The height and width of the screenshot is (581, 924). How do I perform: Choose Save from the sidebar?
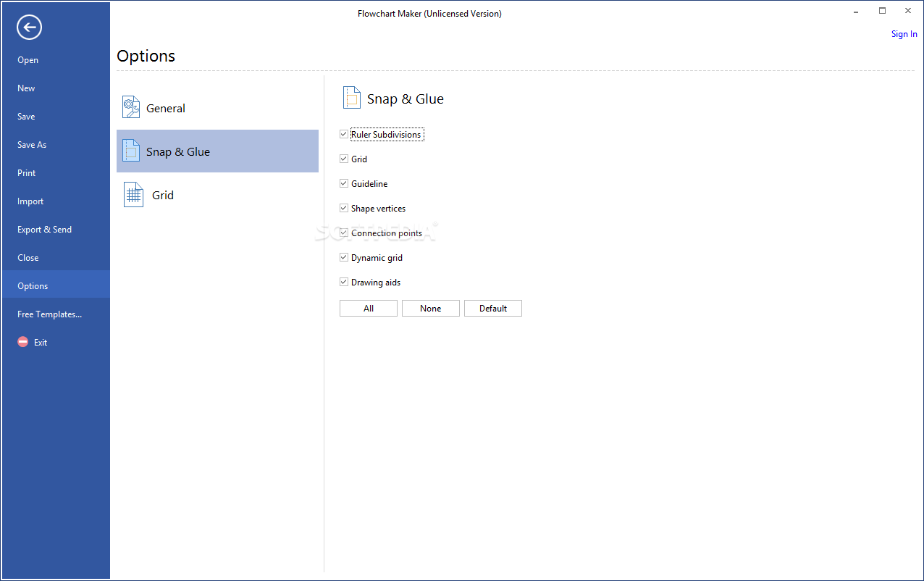[56, 117]
